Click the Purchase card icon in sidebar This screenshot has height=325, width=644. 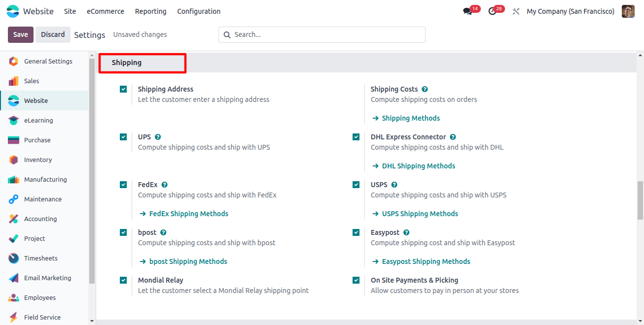point(13,140)
